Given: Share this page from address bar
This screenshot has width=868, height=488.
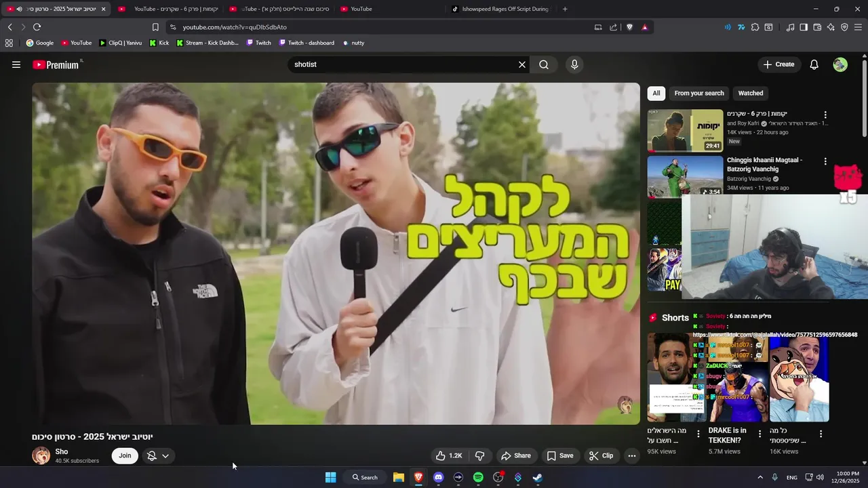Looking at the screenshot, I should click(614, 27).
